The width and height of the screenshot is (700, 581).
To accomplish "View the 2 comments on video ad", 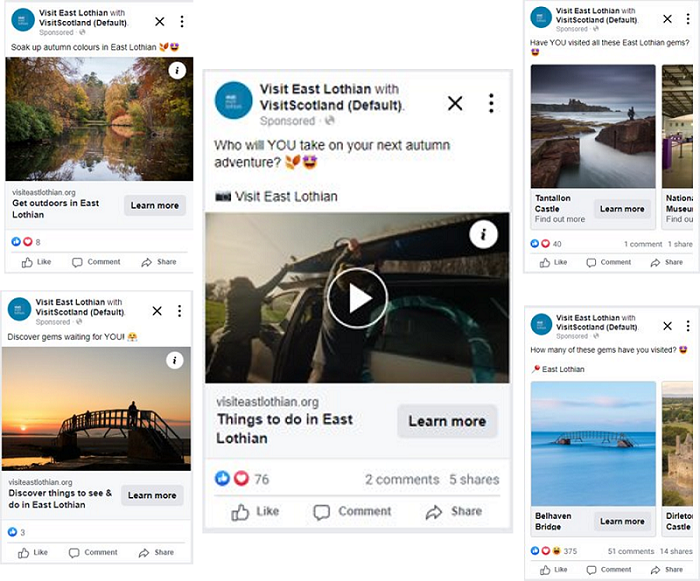I will pos(402,479).
